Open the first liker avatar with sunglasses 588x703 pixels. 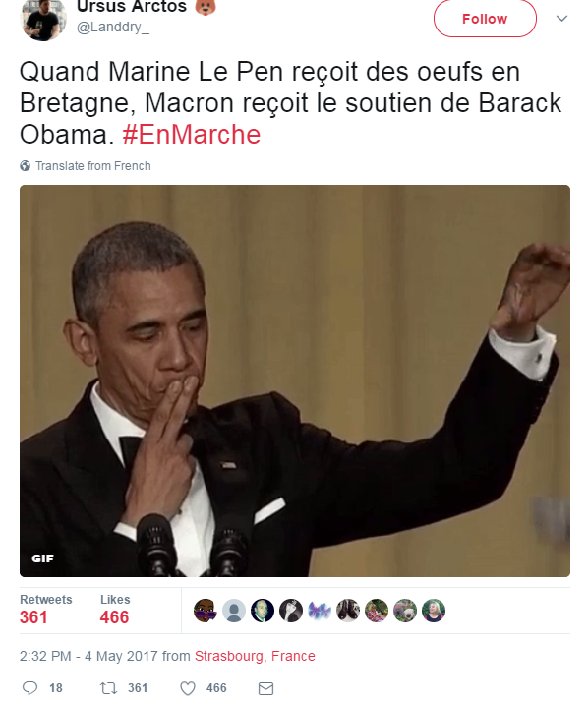coord(205,611)
